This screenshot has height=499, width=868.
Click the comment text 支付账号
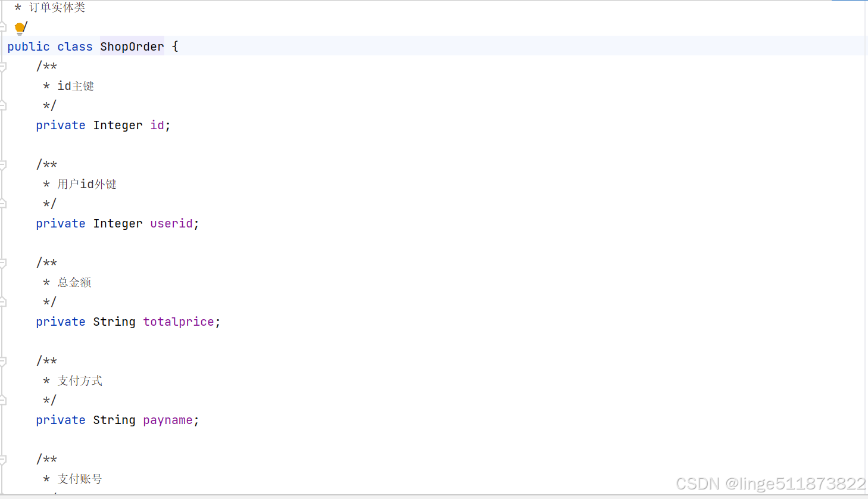point(80,479)
